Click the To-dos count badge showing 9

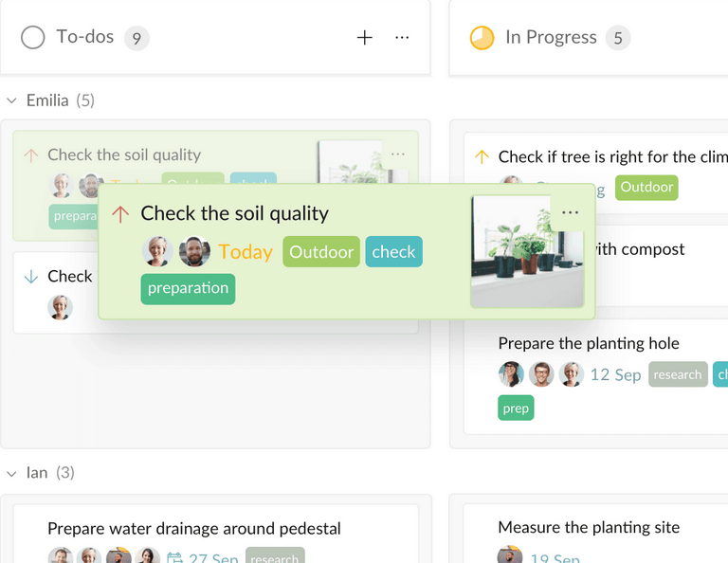click(x=136, y=38)
